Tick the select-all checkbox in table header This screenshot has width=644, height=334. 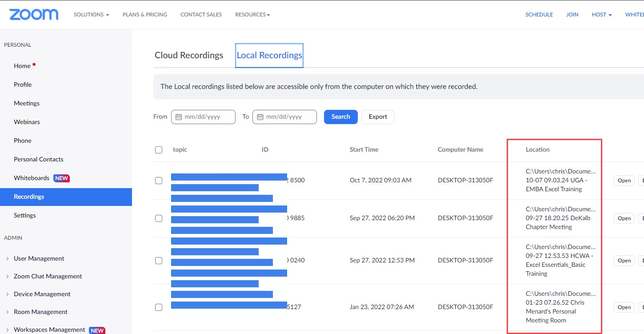click(x=159, y=150)
